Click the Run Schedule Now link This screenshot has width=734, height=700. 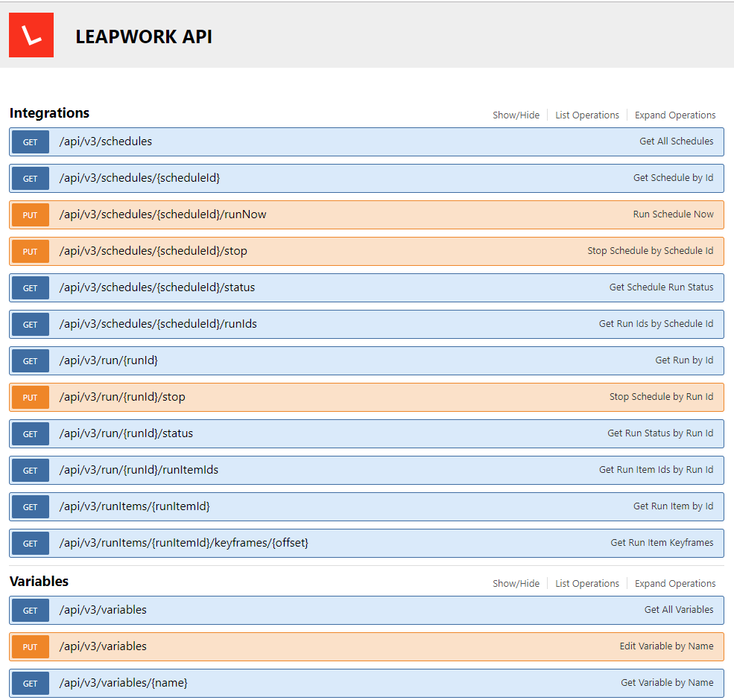point(673,214)
